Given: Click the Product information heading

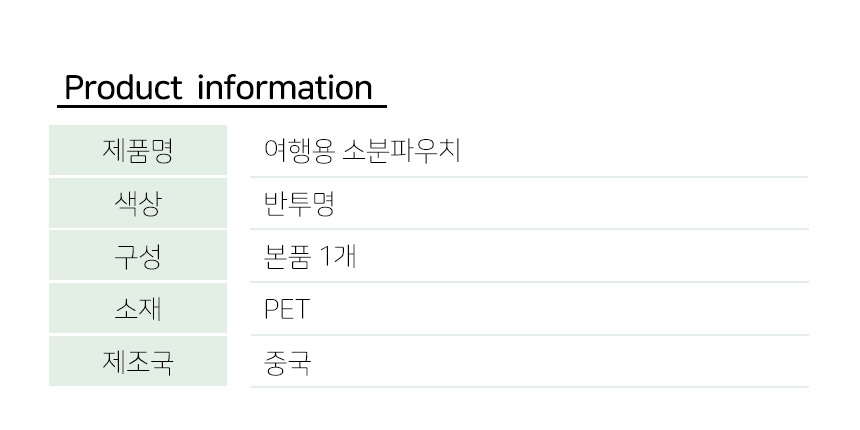Looking at the screenshot, I should pos(218,88).
